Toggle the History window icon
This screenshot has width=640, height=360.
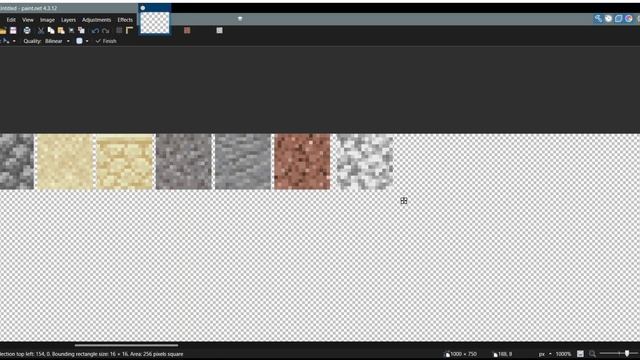tap(609, 18)
